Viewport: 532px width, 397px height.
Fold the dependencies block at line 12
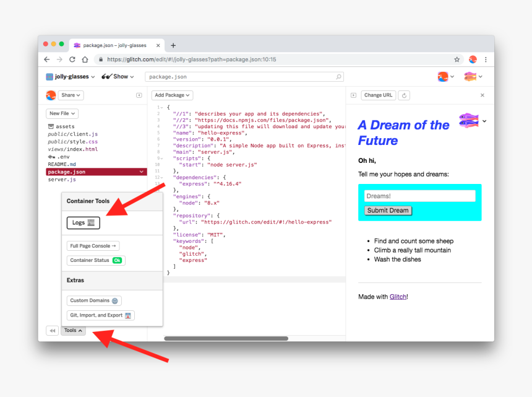tap(161, 177)
